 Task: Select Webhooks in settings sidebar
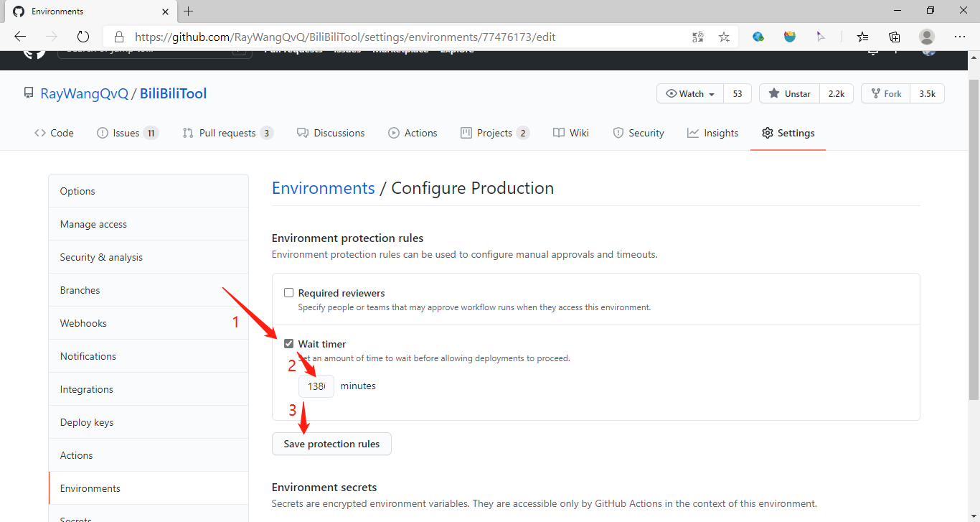coord(83,323)
